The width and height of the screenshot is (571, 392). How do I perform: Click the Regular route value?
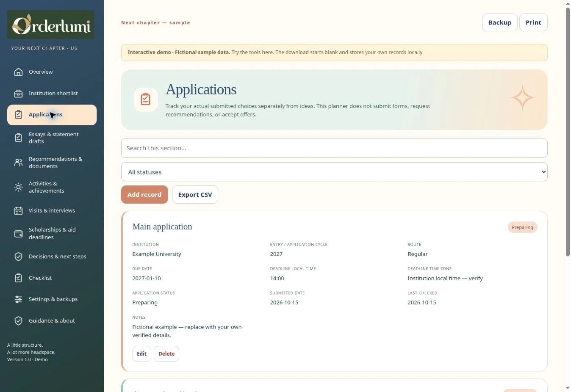pyautogui.click(x=418, y=254)
